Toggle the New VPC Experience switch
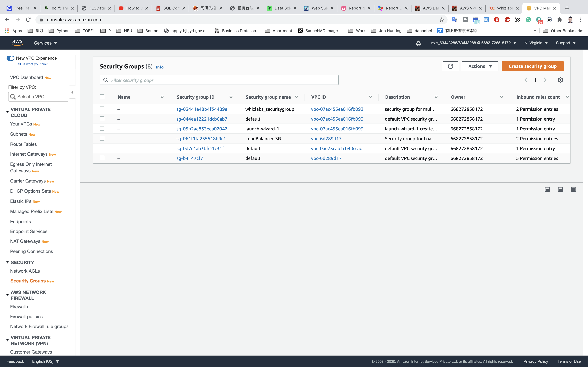 click(x=10, y=58)
